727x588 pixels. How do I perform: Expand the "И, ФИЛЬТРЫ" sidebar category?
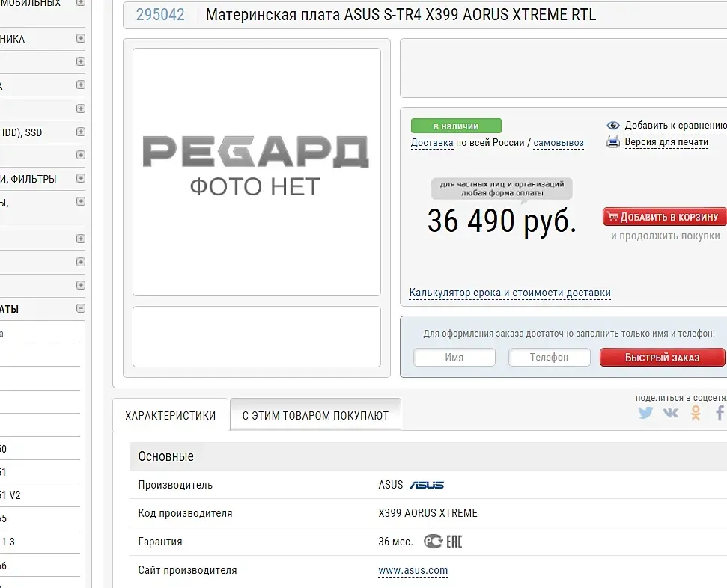[x=81, y=178]
